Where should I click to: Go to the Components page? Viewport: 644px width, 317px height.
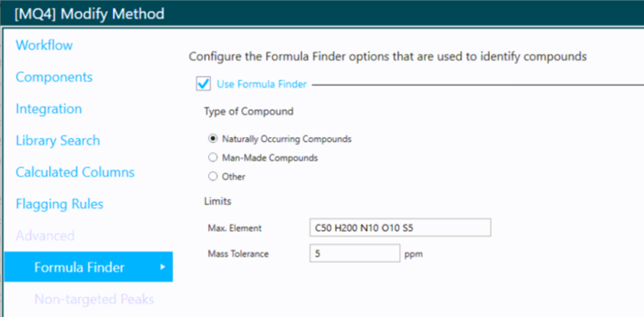pos(54,77)
